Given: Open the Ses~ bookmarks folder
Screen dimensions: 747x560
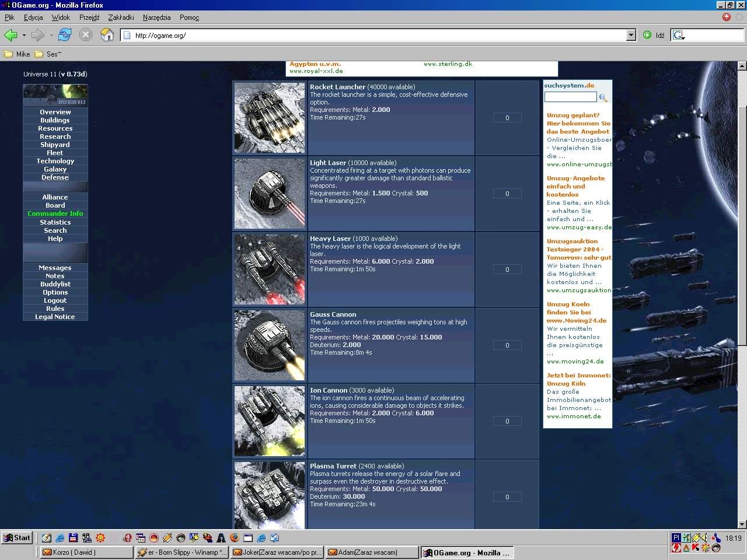Looking at the screenshot, I should point(47,54).
